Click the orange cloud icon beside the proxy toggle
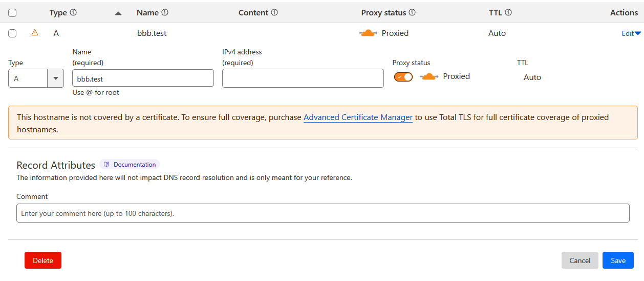The image size is (644, 281). [429, 76]
